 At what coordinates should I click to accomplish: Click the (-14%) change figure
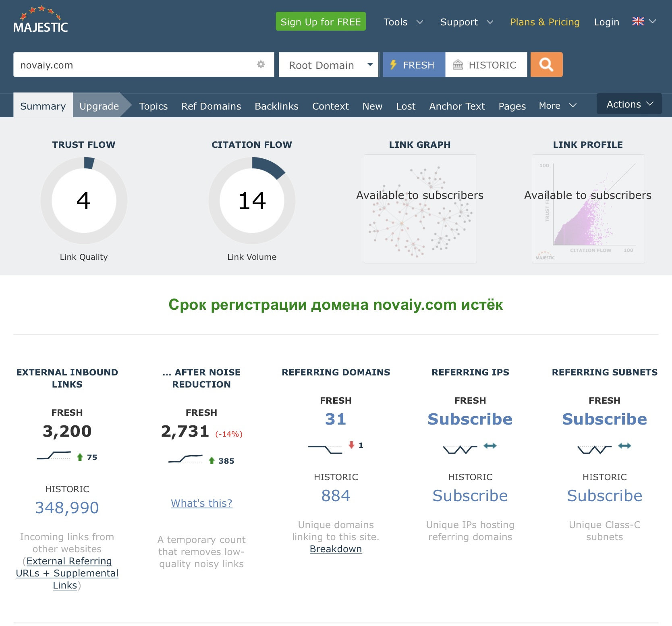229,434
